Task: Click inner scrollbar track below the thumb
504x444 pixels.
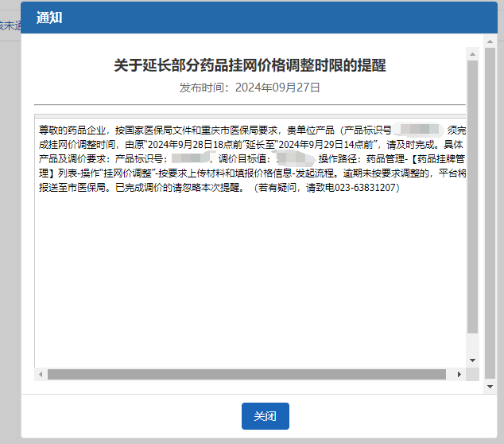Action: (472, 344)
